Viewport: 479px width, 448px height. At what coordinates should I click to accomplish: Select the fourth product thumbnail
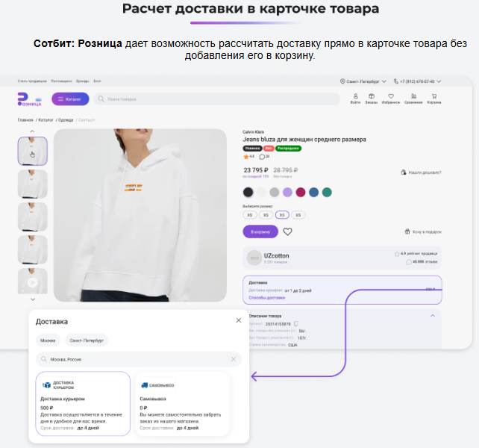(32, 249)
